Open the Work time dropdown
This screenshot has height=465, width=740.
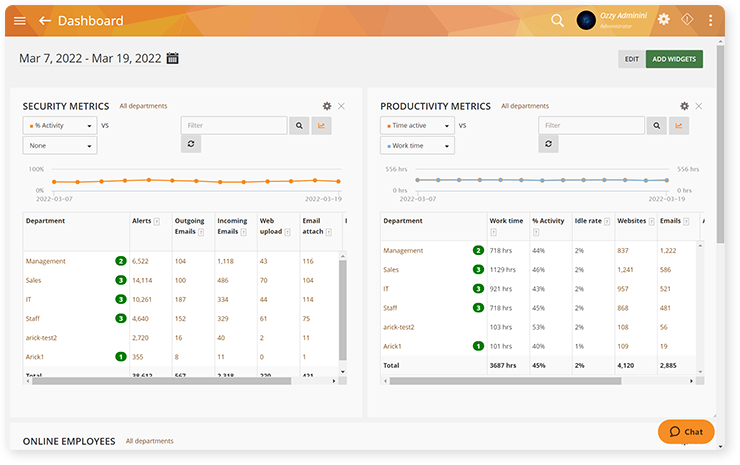(417, 145)
